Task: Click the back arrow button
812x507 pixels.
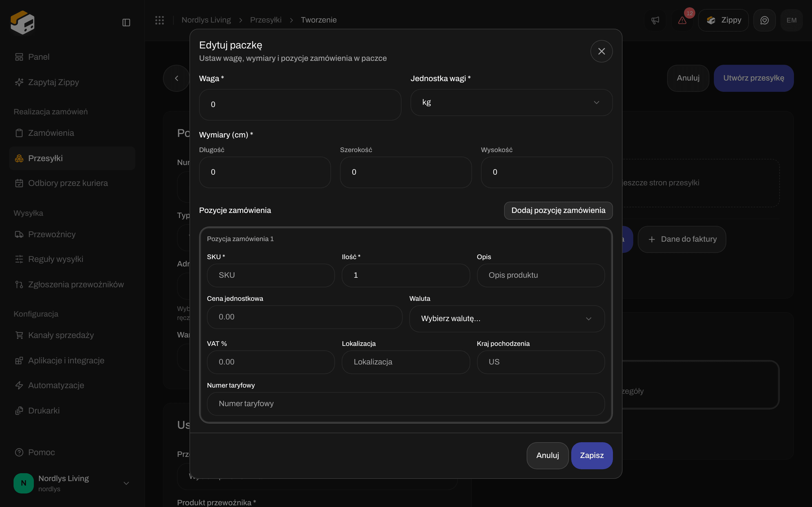Action: (176, 78)
